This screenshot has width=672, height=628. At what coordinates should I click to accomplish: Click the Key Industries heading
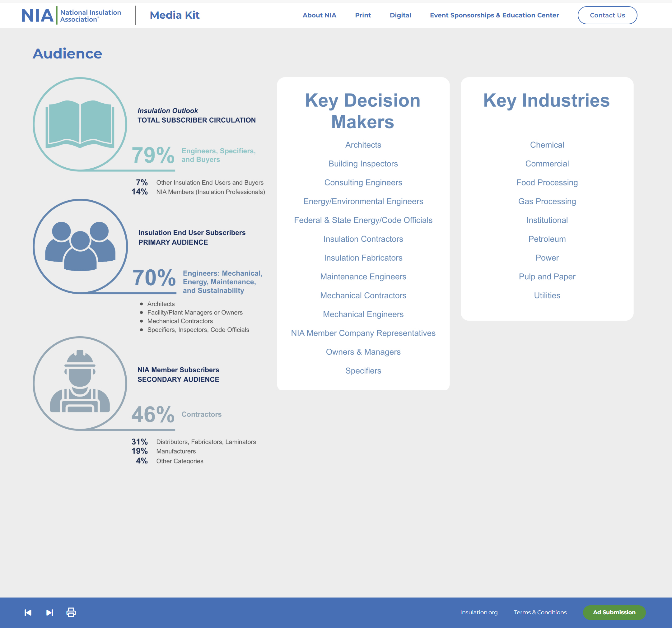point(546,100)
